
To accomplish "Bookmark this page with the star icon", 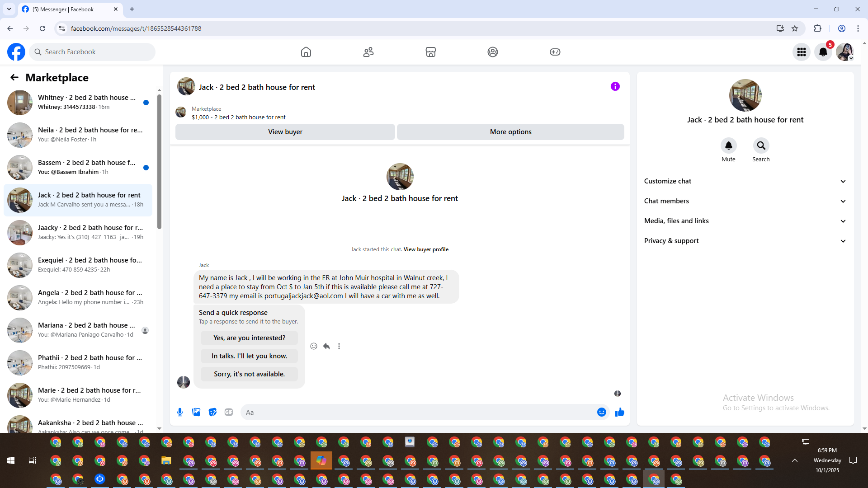I will pos(795,28).
